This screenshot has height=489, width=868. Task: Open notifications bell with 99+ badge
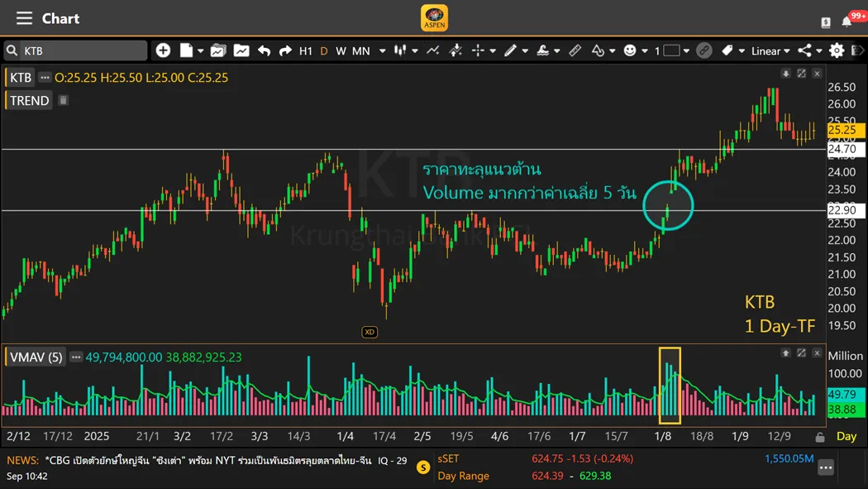(847, 21)
